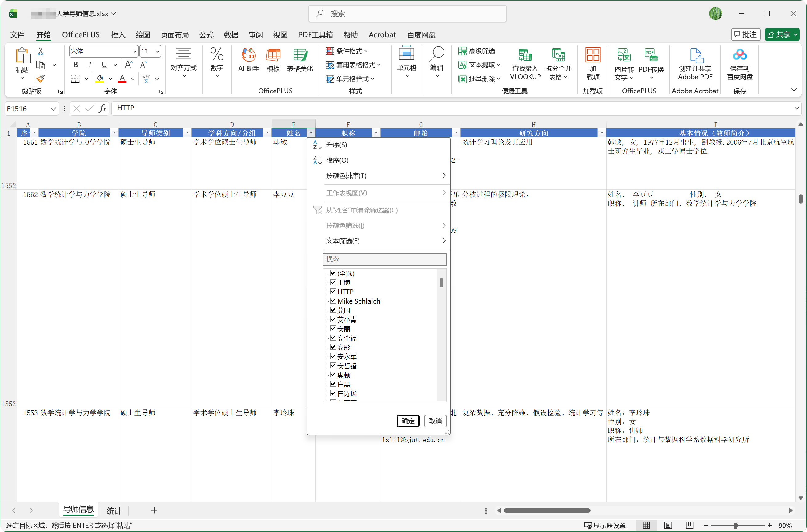Click 保存到百度网盘 cloud icon

tap(740, 64)
